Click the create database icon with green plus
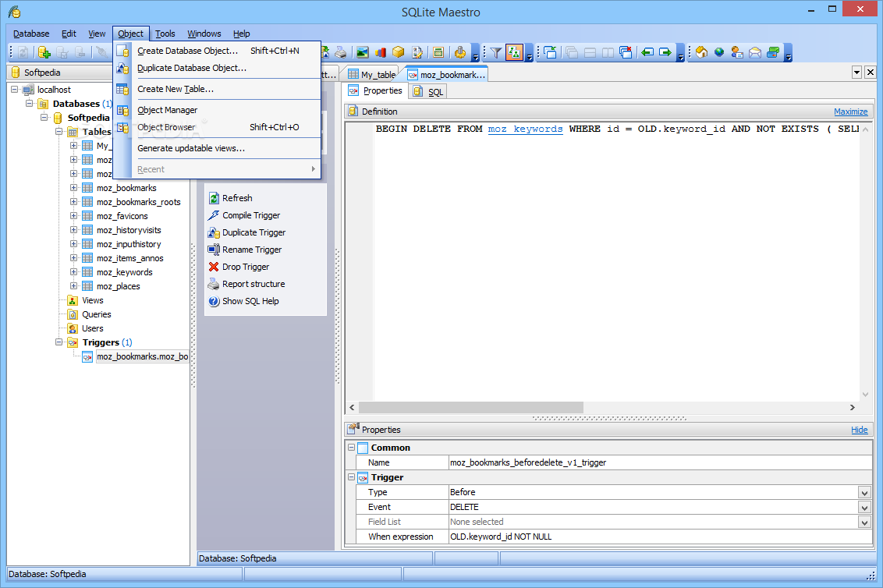The width and height of the screenshot is (883, 588). (44, 52)
